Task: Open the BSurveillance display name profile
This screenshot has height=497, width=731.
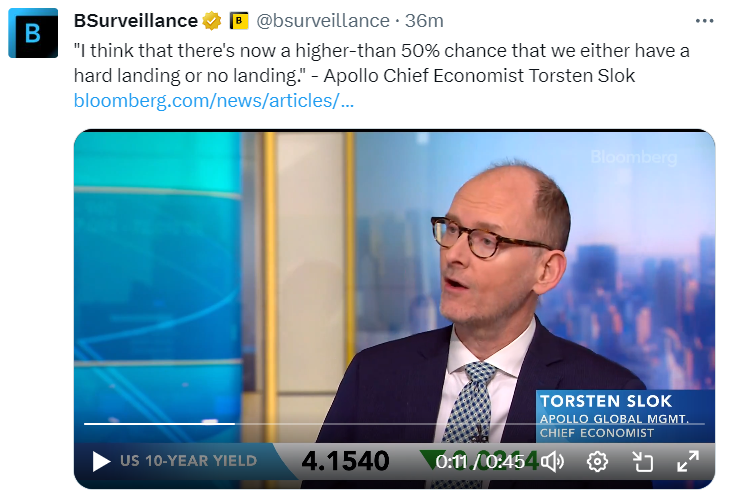Action: (136, 21)
